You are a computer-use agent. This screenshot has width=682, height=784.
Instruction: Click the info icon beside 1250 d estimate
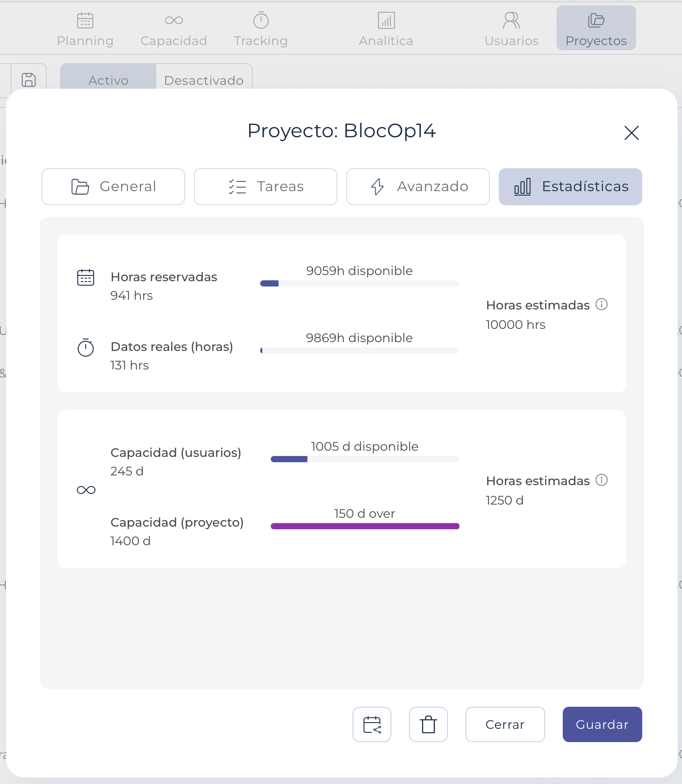[x=602, y=480]
